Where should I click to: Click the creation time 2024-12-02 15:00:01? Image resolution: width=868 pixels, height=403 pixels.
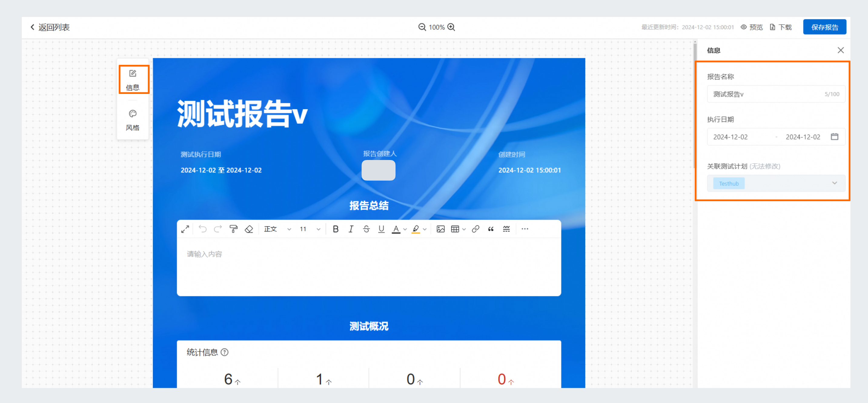[529, 170]
